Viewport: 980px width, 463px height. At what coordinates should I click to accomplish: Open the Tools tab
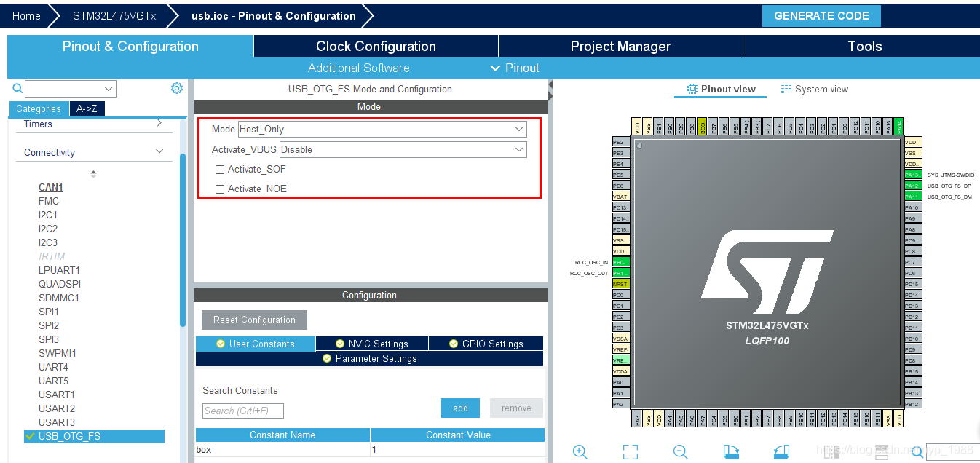[x=865, y=46]
